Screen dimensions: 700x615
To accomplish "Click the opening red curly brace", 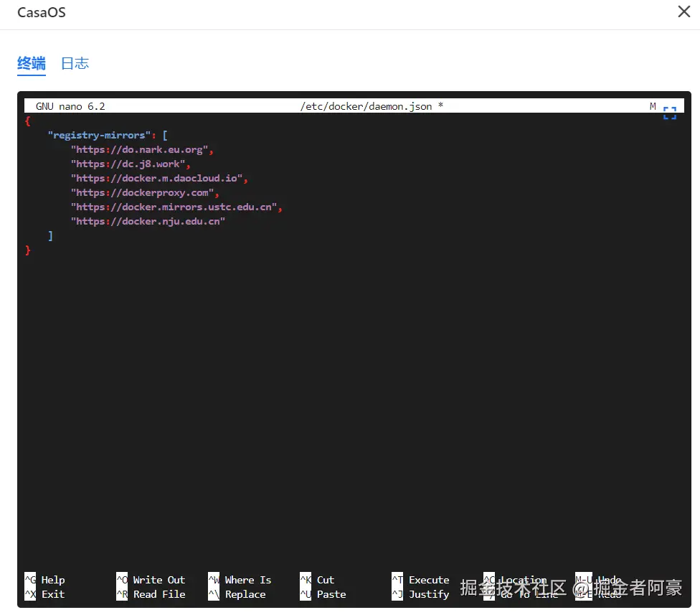I will coord(28,121).
